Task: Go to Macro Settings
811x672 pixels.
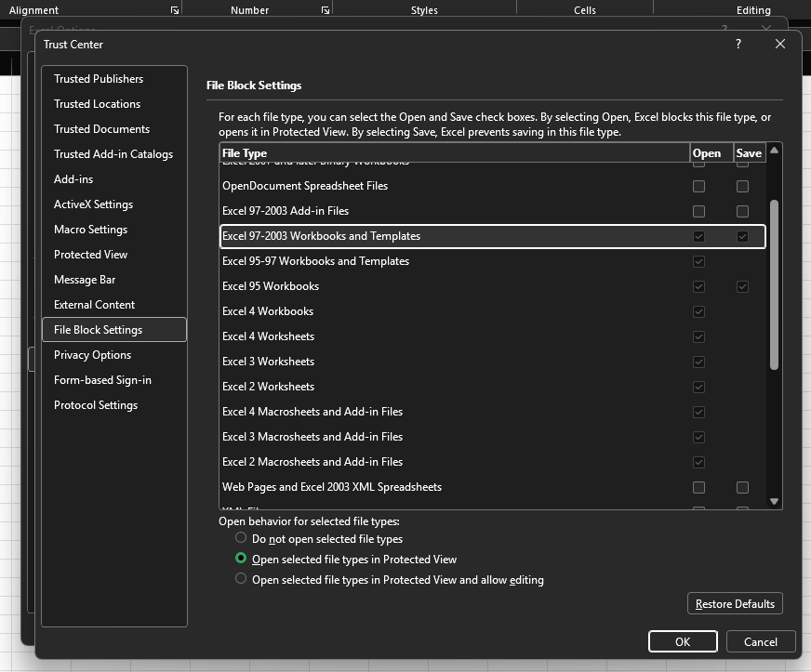Action: pos(114,229)
